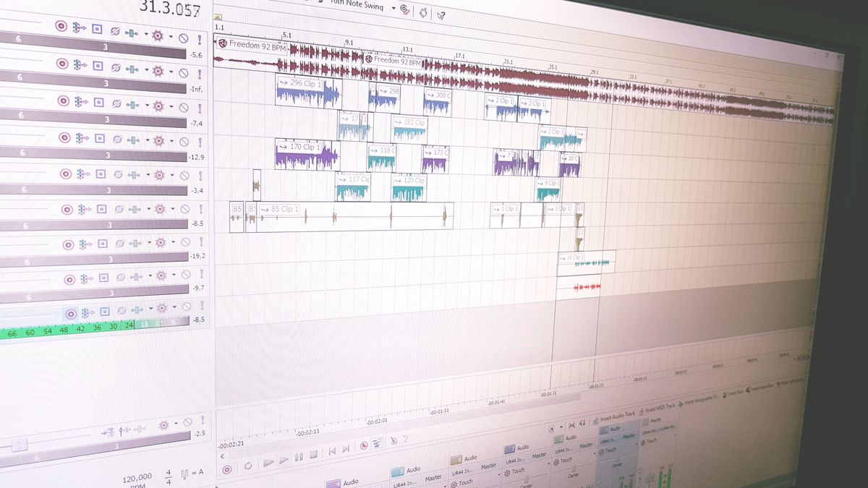Click the EQ icon on the -9,7 track
Screen dimensions: 868x488
point(139,277)
